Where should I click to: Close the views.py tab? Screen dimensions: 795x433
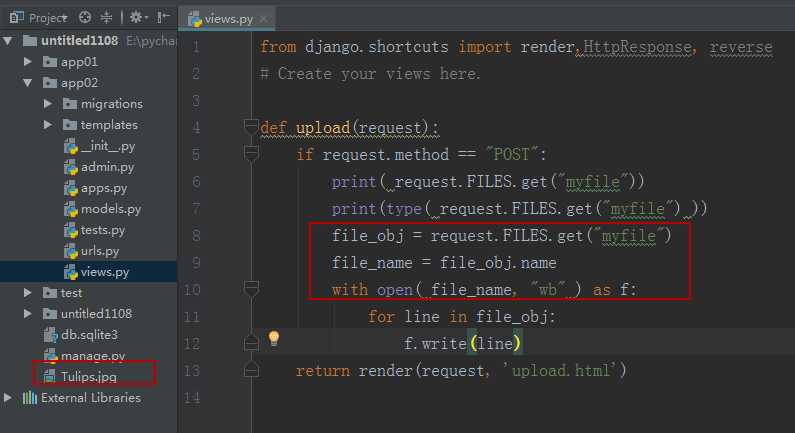[x=264, y=19]
